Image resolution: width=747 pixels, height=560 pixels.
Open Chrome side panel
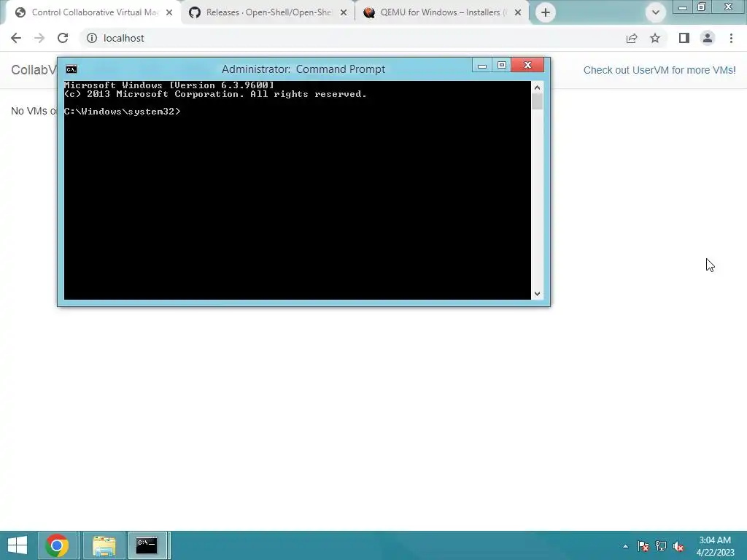[x=684, y=38]
